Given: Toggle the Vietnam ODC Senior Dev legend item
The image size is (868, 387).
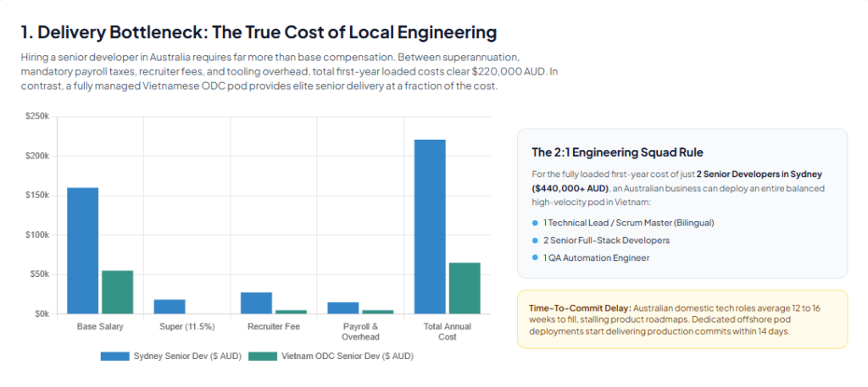Looking at the screenshot, I should 331,356.
